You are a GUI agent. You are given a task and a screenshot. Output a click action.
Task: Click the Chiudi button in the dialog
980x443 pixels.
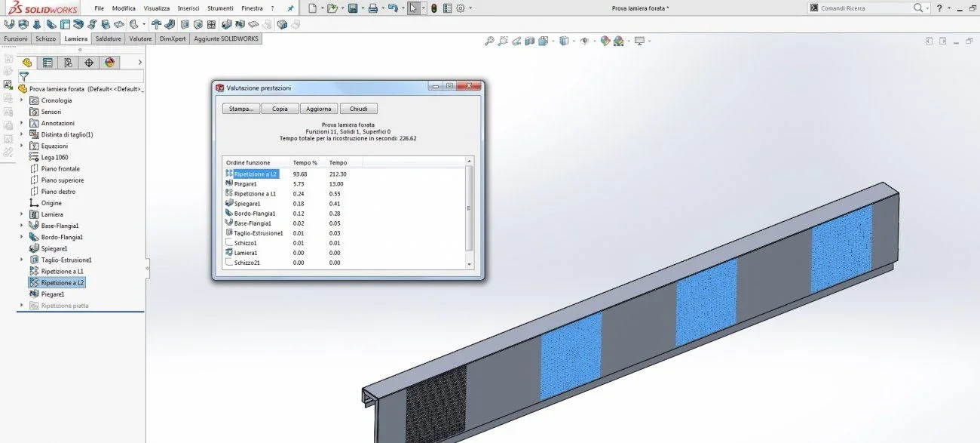click(x=359, y=109)
